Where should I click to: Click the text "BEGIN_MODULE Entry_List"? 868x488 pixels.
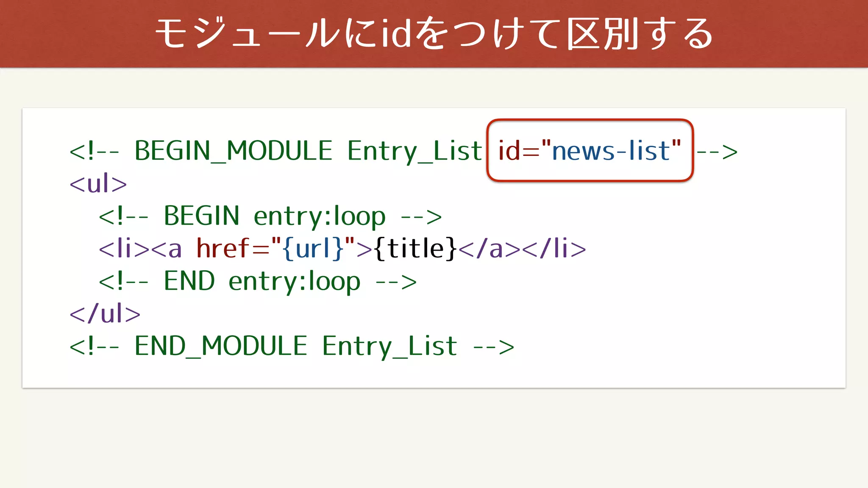[308, 151]
